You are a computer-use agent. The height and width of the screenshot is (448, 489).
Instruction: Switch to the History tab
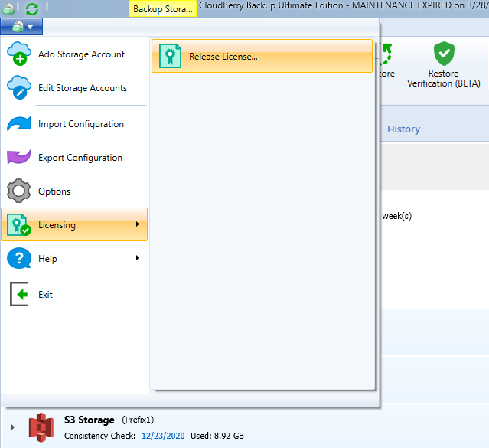403,129
